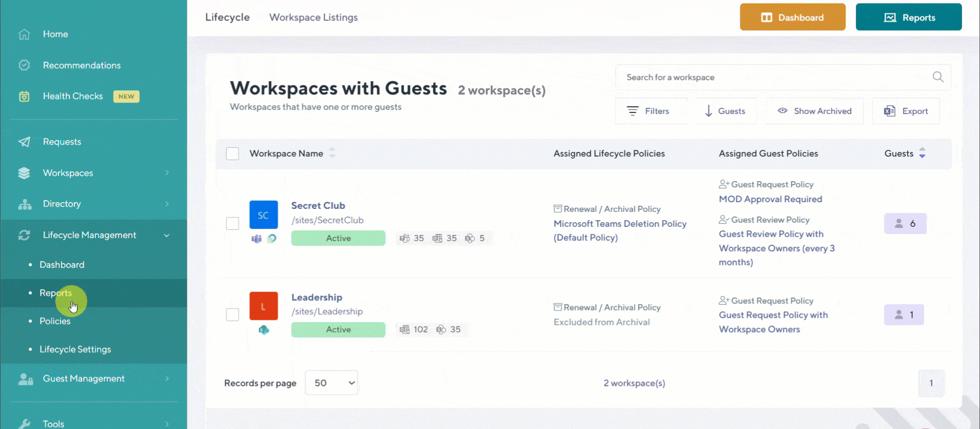Expand the Guest Management chevron

(167, 379)
